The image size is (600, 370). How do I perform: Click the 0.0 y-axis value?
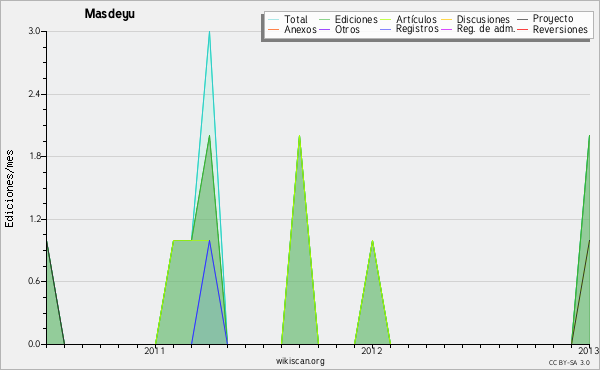34,344
